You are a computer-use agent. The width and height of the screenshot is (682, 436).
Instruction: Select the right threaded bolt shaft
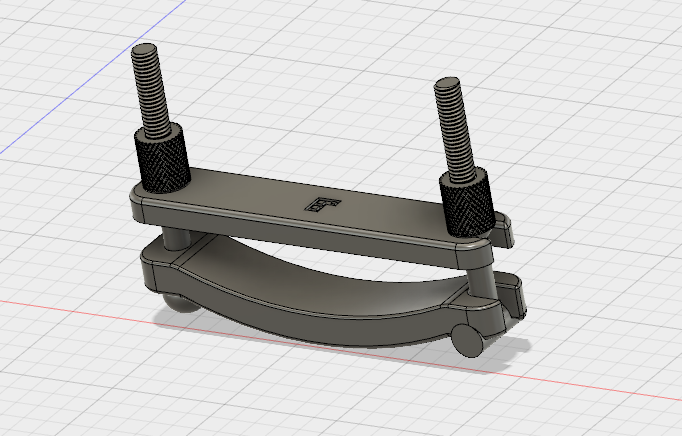tap(454, 129)
